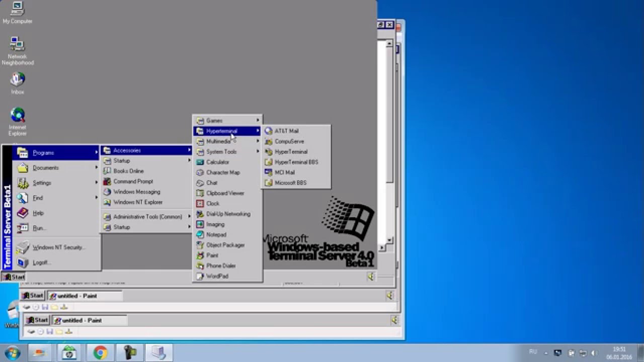Launch Paint from Accessories menu
The image size is (644, 362).
click(x=227, y=255)
